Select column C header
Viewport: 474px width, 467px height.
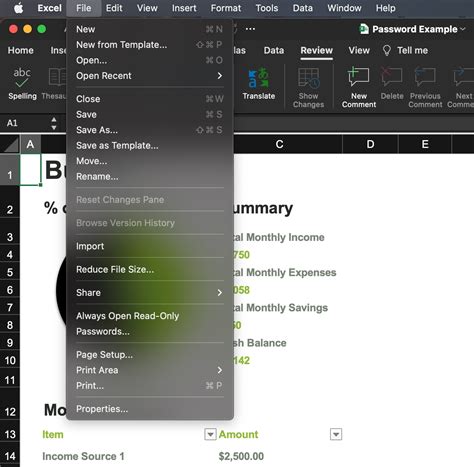pyautogui.click(x=279, y=144)
